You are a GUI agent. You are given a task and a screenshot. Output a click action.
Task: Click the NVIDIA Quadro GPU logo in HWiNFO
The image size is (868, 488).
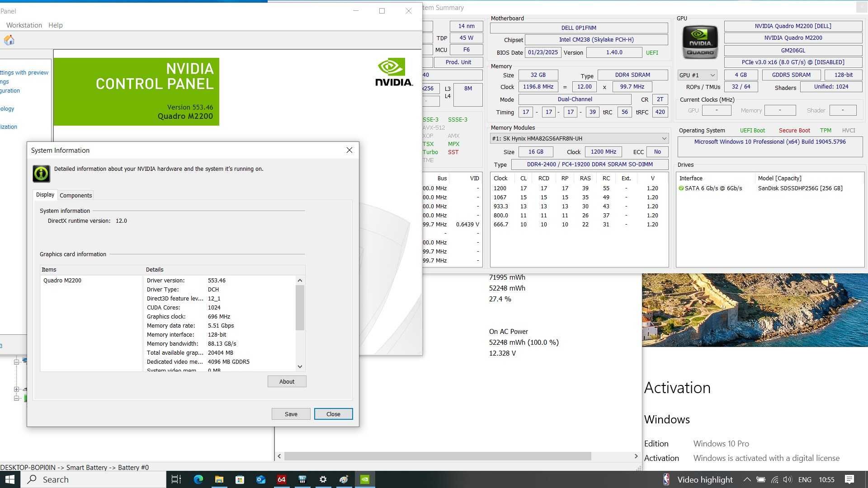[x=700, y=42]
